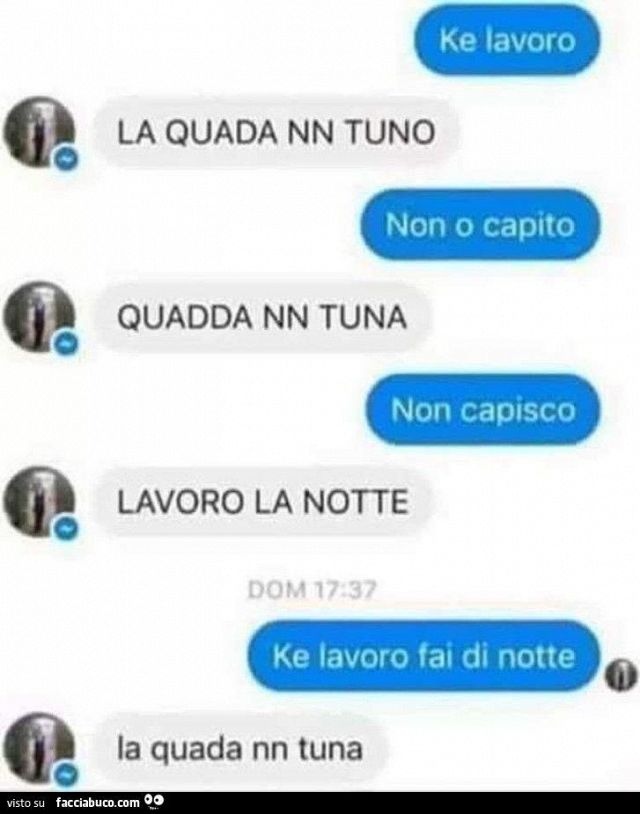Click Messenger badge on first avatar
Viewport: 640px width, 814px height.
(66, 159)
